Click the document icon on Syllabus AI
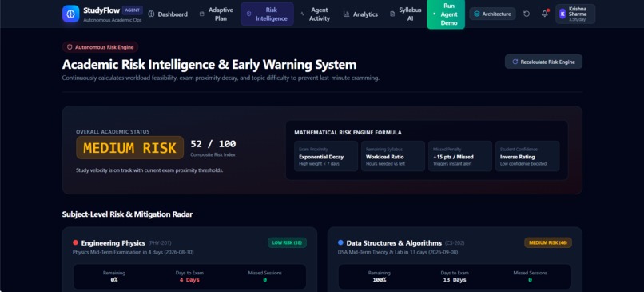Viewport: 644px width, 292px height. pos(392,14)
